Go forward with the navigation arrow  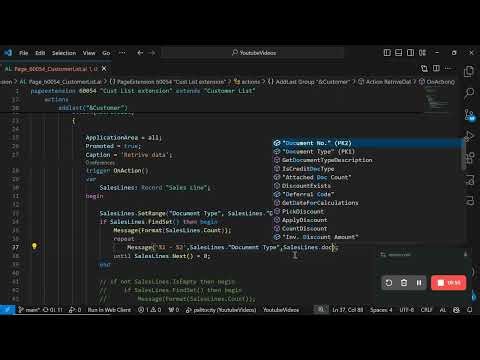pyautogui.click(x=152, y=53)
